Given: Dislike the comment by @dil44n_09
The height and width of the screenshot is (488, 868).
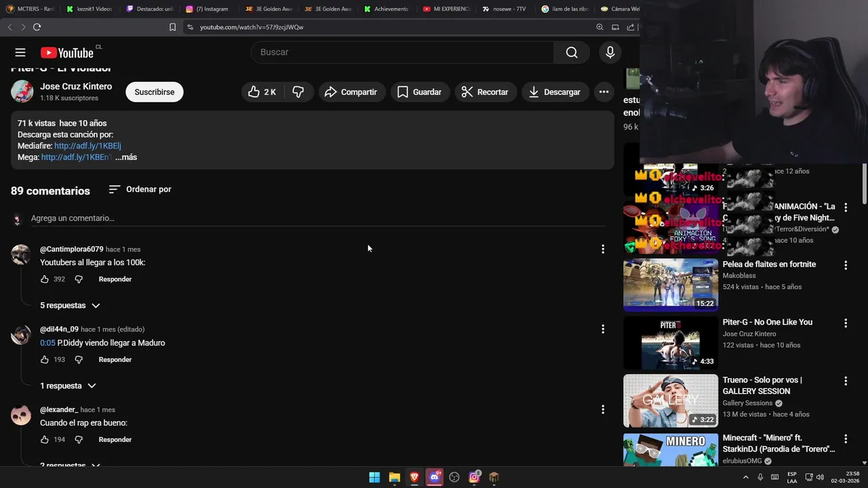Looking at the screenshot, I should (x=79, y=360).
